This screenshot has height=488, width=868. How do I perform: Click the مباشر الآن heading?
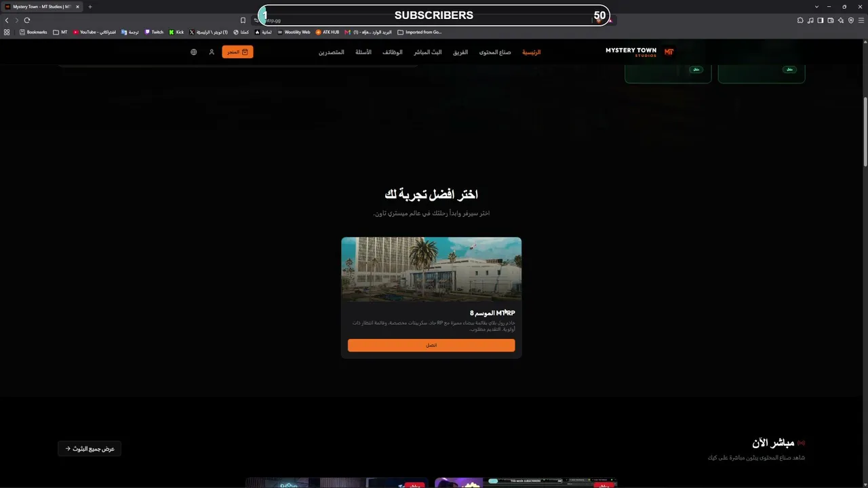pyautogui.click(x=773, y=443)
